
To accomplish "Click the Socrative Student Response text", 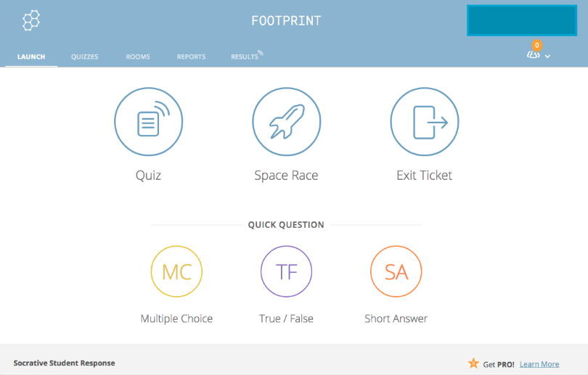I will pyautogui.click(x=64, y=363).
